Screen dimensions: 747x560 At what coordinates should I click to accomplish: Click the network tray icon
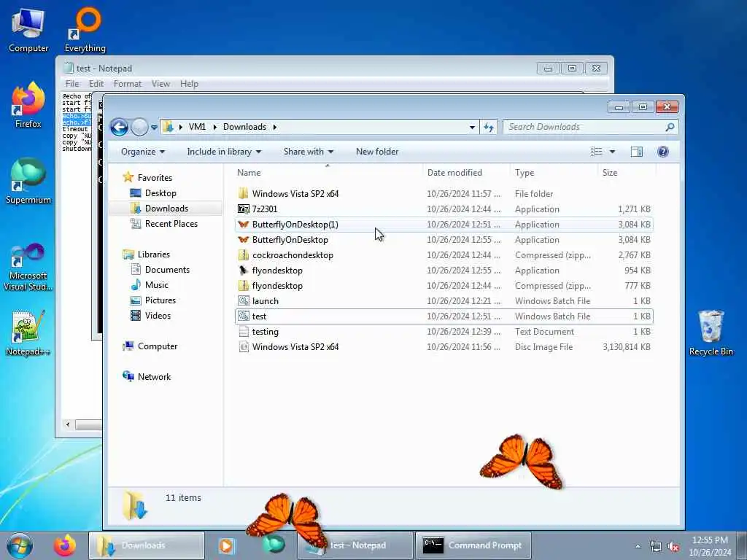(656, 547)
